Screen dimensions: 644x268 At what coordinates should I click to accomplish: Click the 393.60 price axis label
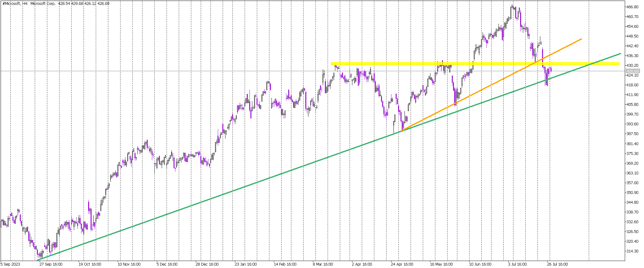click(632, 124)
